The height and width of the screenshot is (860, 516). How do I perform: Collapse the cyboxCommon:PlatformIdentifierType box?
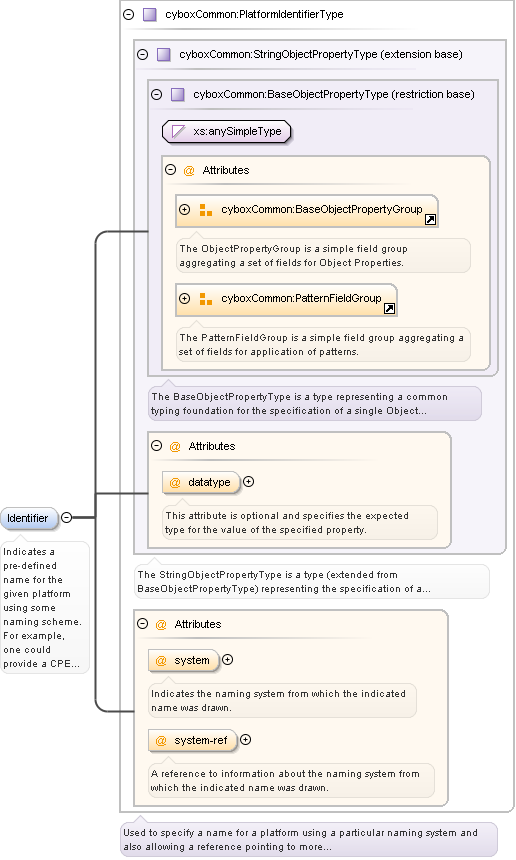click(128, 14)
